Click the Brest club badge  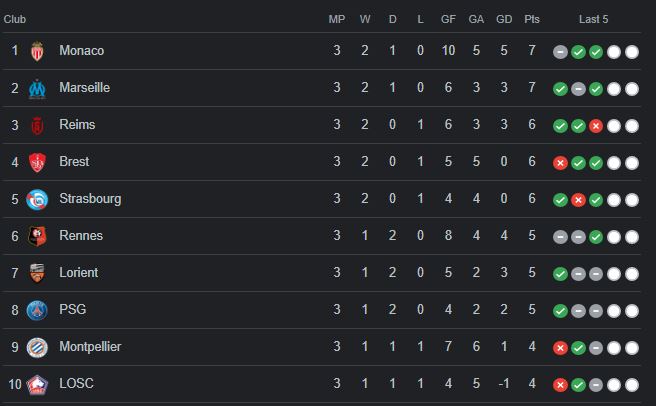(37, 162)
